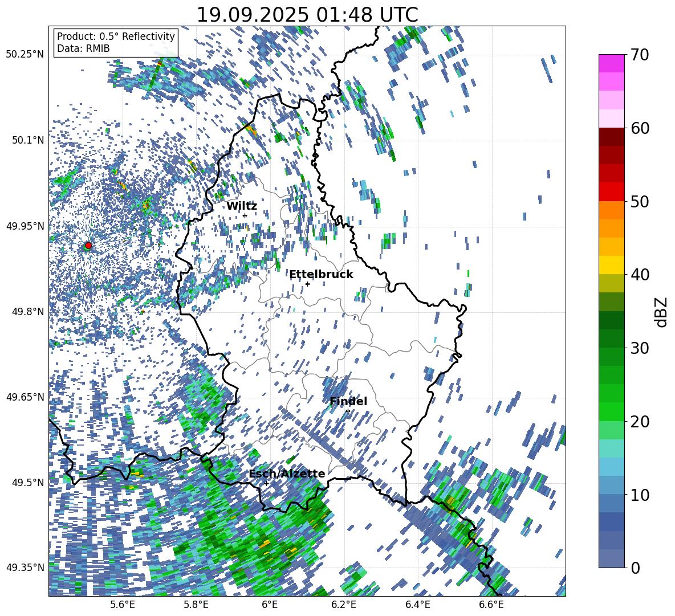Click the 49.8°N latitude label
Screen dimensions: 675x616
[28, 312]
